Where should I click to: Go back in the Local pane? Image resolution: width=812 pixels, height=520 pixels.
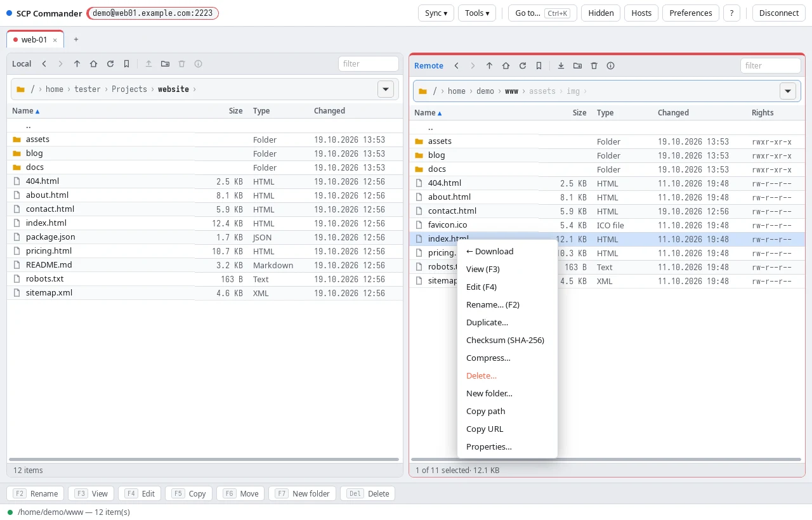(x=44, y=63)
